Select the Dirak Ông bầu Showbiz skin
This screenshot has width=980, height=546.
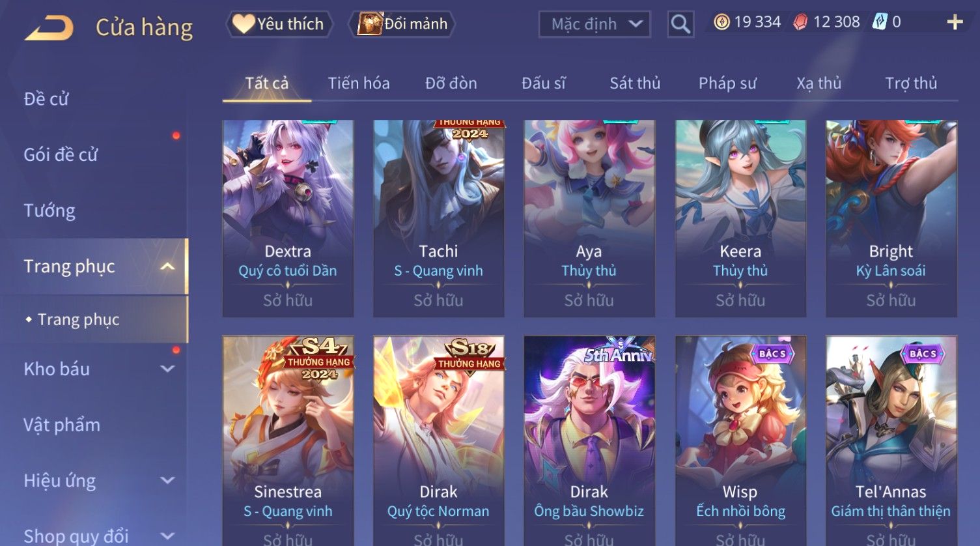tap(589, 440)
